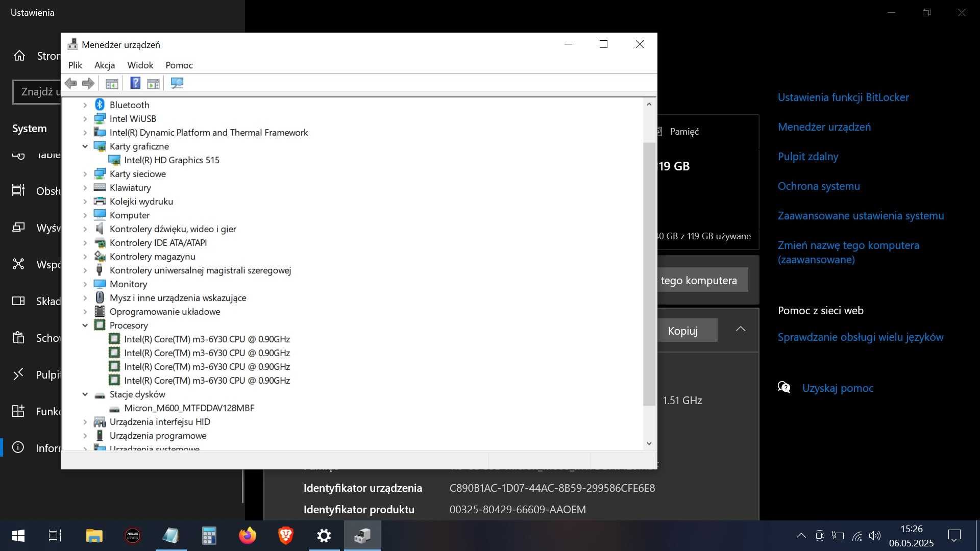Collapse the Procesory category
The image size is (980, 551).
(x=85, y=325)
